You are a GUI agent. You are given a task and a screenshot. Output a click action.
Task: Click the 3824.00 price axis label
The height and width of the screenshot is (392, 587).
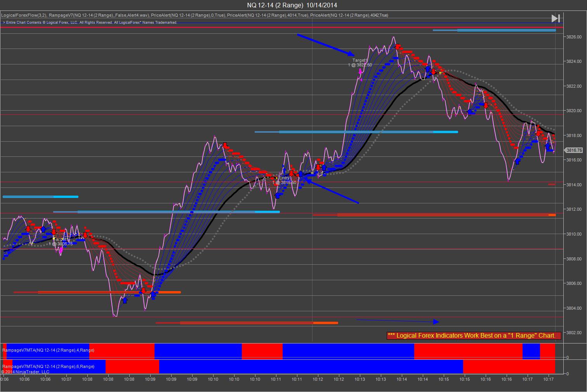click(x=574, y=61)
